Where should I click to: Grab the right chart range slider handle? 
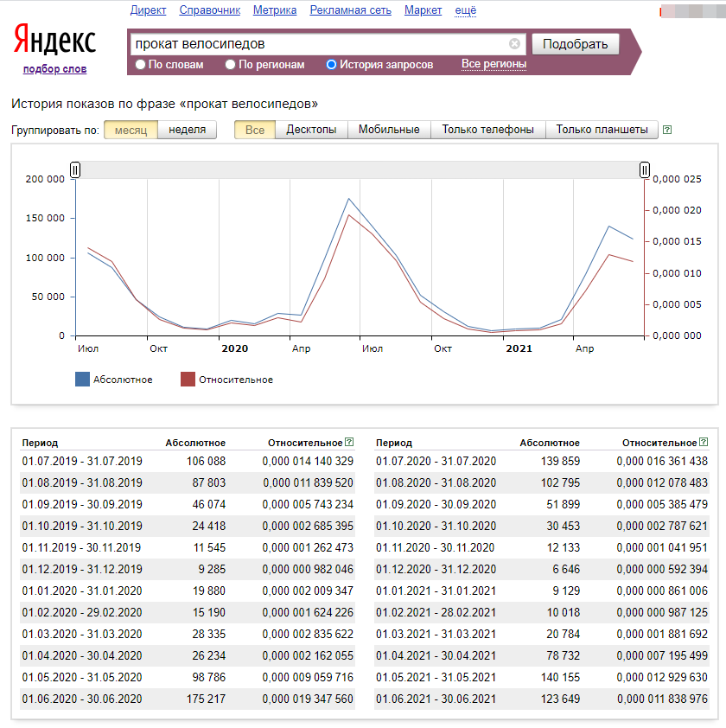(x=645, y=170)
